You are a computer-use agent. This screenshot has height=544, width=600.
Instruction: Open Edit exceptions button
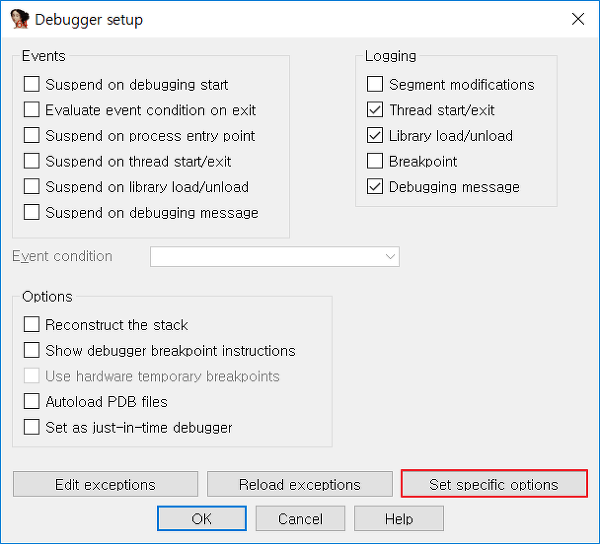coord(105,484)
